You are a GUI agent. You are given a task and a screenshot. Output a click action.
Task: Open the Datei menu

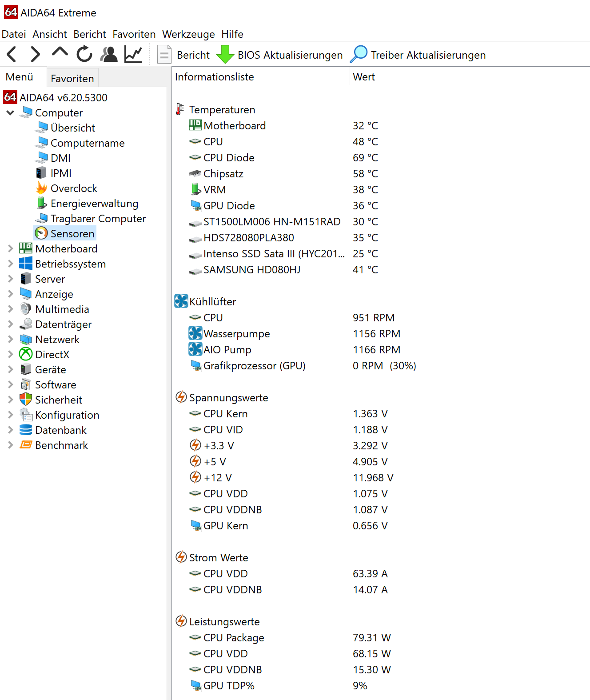[x=14, y=34]
